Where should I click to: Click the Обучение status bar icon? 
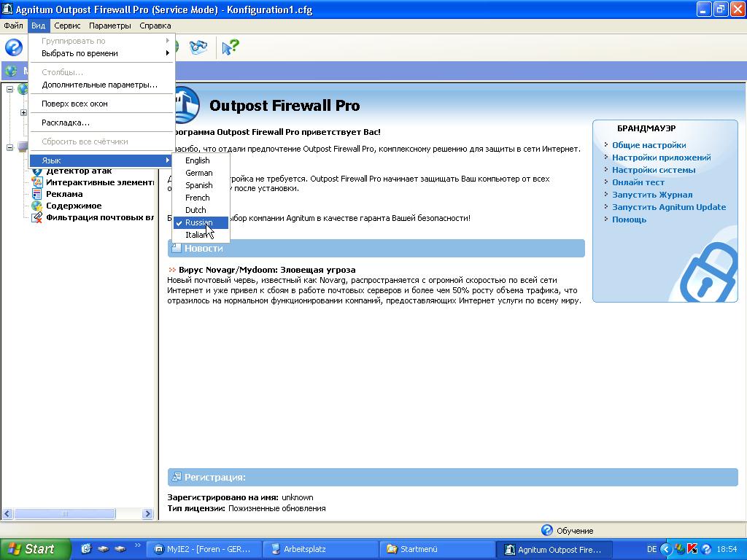click(x=547, y=530)
